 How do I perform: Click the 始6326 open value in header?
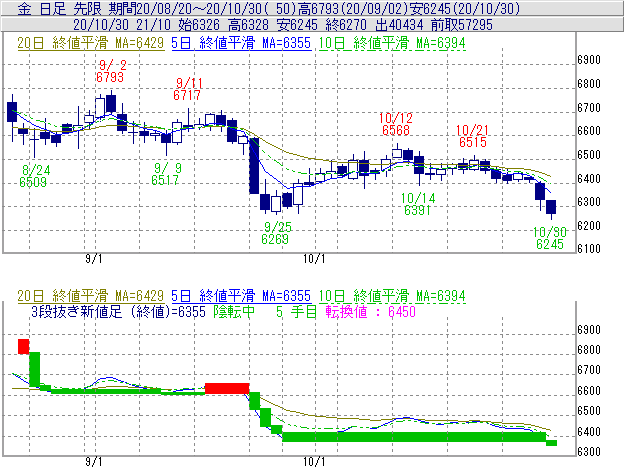(199, 25)
